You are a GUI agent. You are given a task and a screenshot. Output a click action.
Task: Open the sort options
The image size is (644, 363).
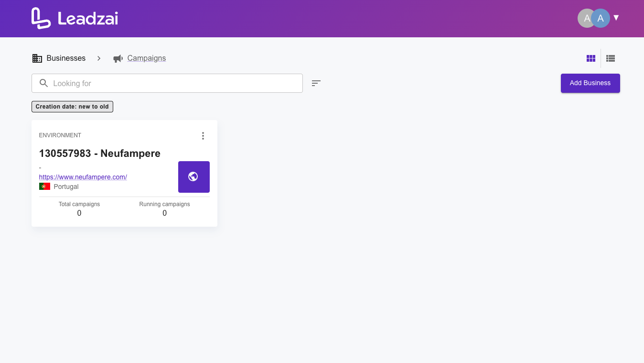(x=316, y=83)
